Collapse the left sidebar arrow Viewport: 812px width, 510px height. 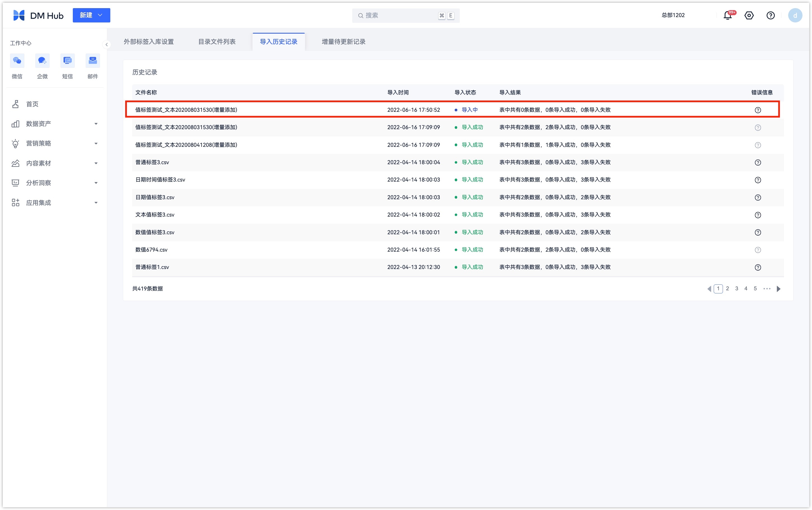[x=106, y=45]
